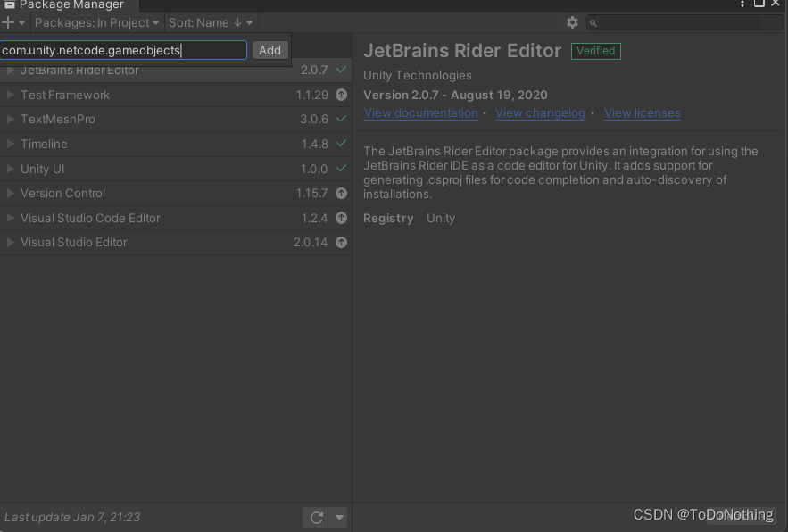Click the Add button
This screenshot has height=532, width=788.
270,50
